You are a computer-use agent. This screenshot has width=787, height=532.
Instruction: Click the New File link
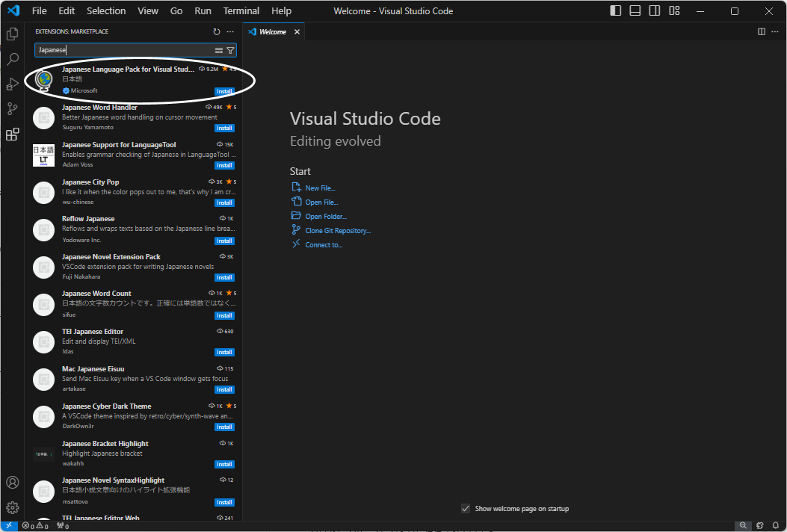(x=320, y=188)
